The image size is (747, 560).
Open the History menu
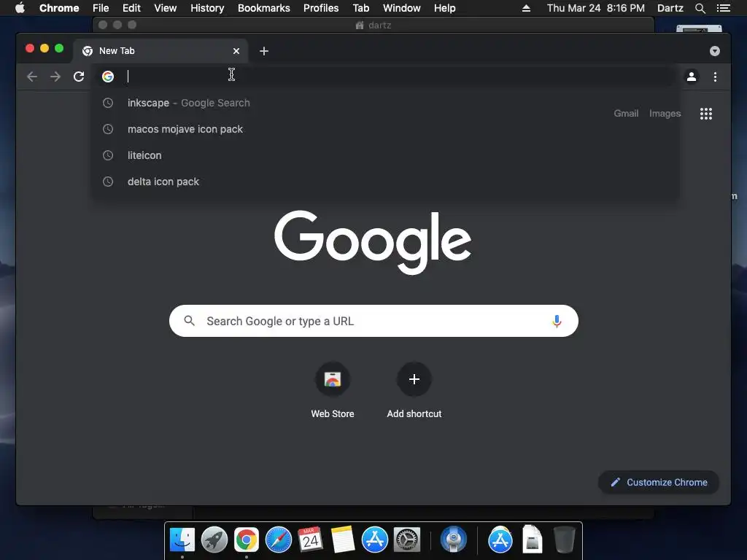click(207, 8)
